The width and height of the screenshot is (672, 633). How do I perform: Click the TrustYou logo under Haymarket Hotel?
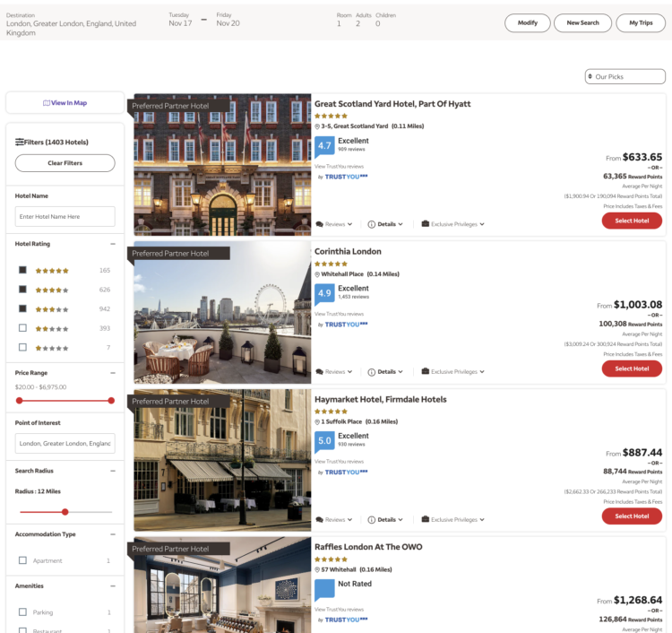pyautogui.click(x=346, y=473)
